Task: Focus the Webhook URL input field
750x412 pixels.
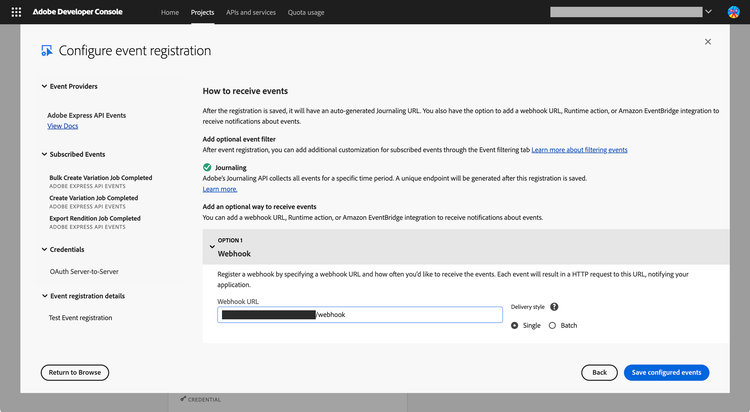Action: tap(360, 314)
